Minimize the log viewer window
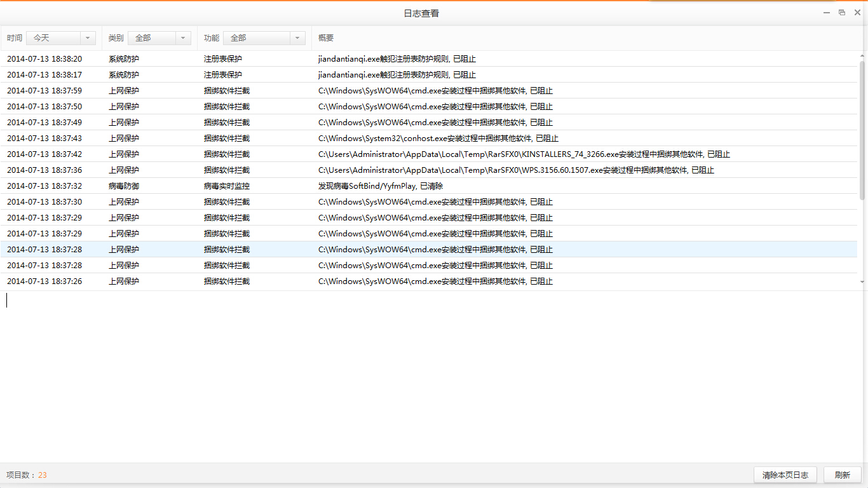Viewport: 868px width, 488px height. (827, 13)
